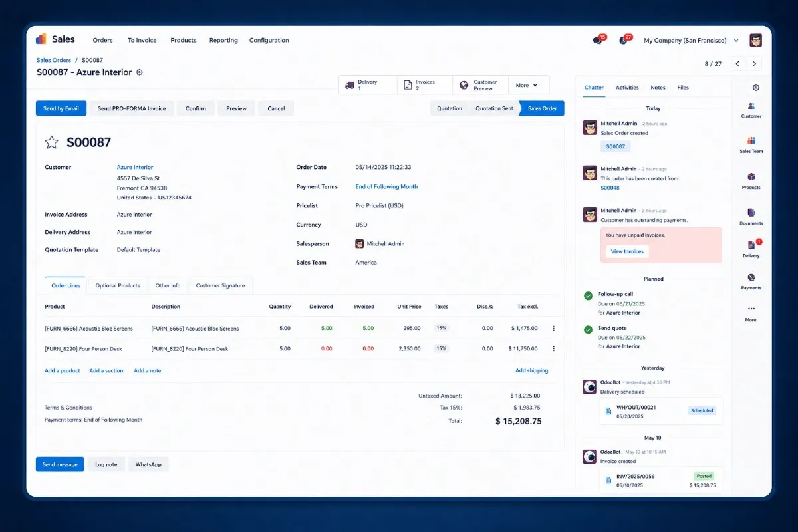The width and height of the screenshot is (798, 532).
Task: Switch to Files chatter tab
Action: coord(683,88)
